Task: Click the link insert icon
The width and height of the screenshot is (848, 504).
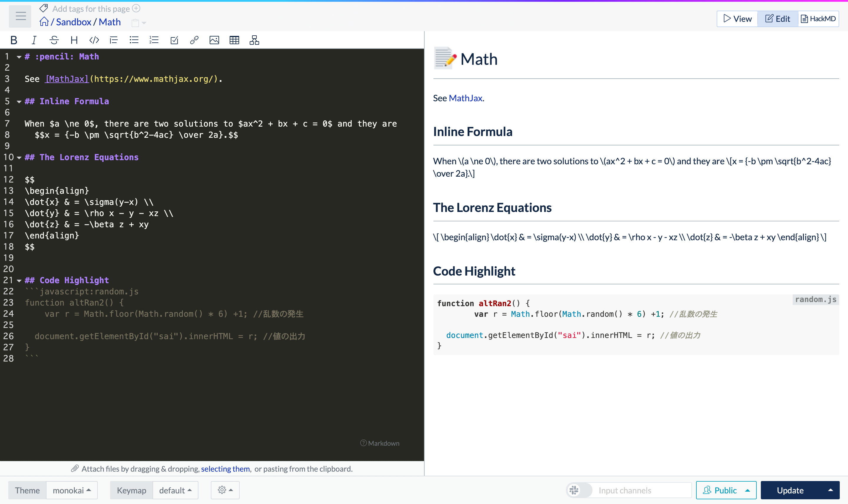Action: coord(194,40)
